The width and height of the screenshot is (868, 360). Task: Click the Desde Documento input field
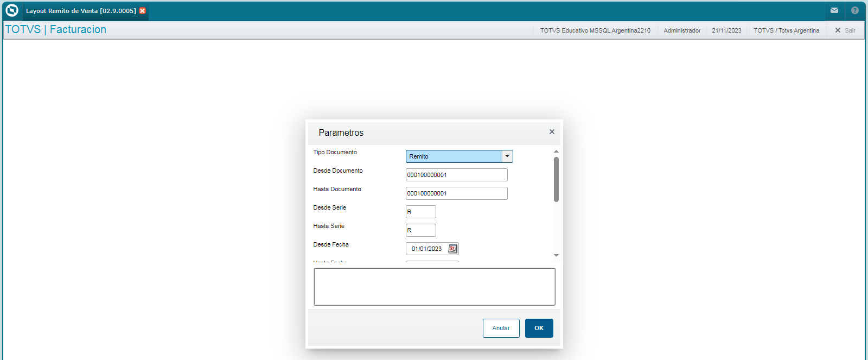pos(457,175)
